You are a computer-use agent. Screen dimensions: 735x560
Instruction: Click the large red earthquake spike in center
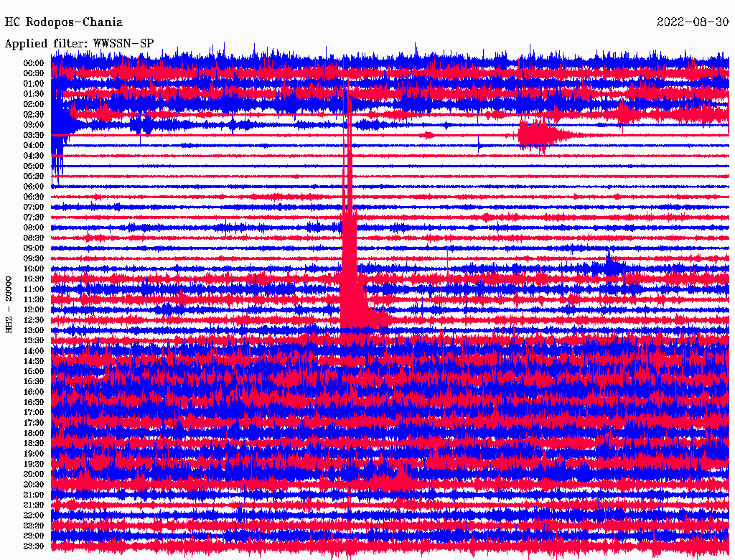pyautogui.click(x=350, y=273)
